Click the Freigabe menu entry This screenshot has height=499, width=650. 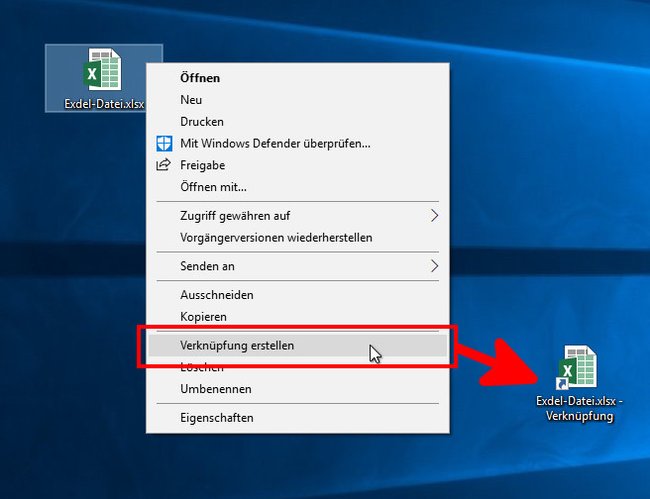pyautogui.click(x=298, y=165)
